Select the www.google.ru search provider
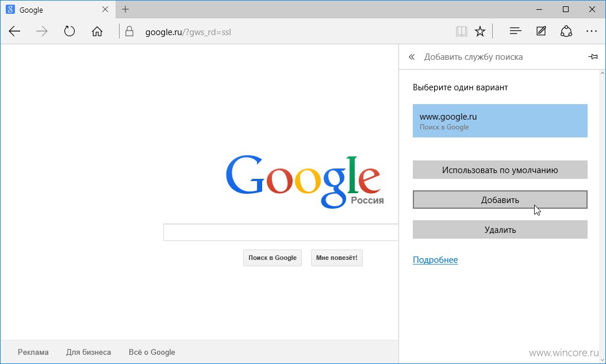 click(500, 121)
